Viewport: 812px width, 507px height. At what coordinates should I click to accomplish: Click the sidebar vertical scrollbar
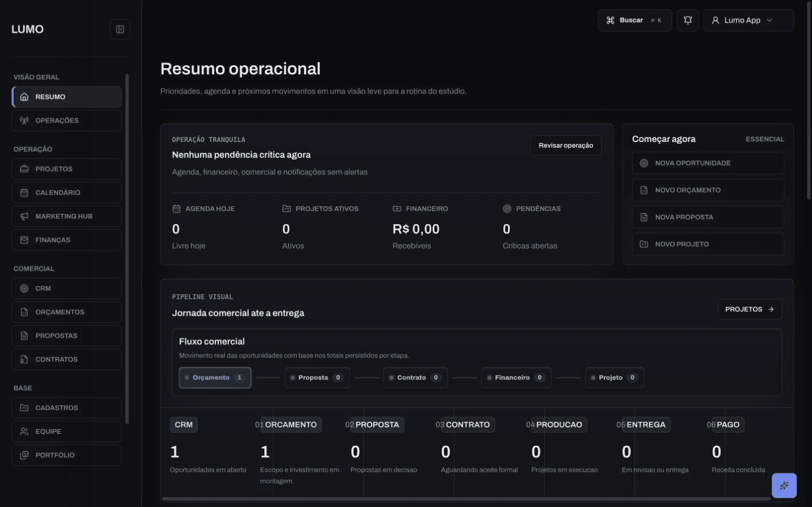127,249
